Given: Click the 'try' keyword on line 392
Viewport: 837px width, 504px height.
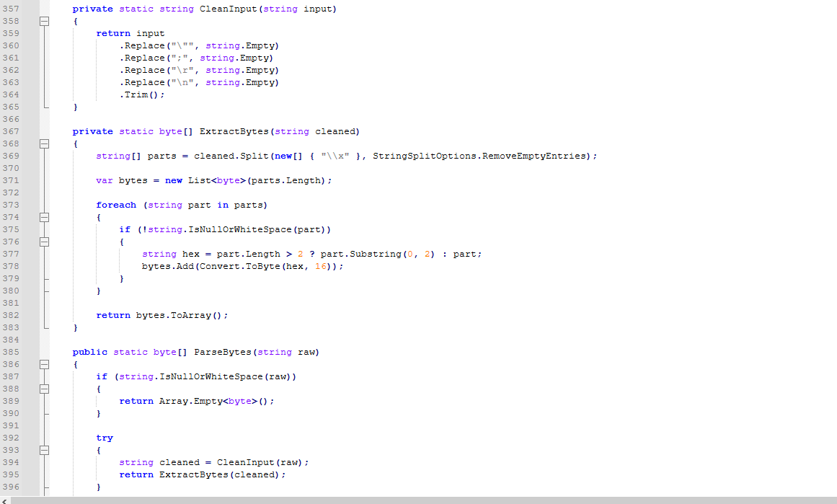Looking at the screenshot, I should pos(105,438).
